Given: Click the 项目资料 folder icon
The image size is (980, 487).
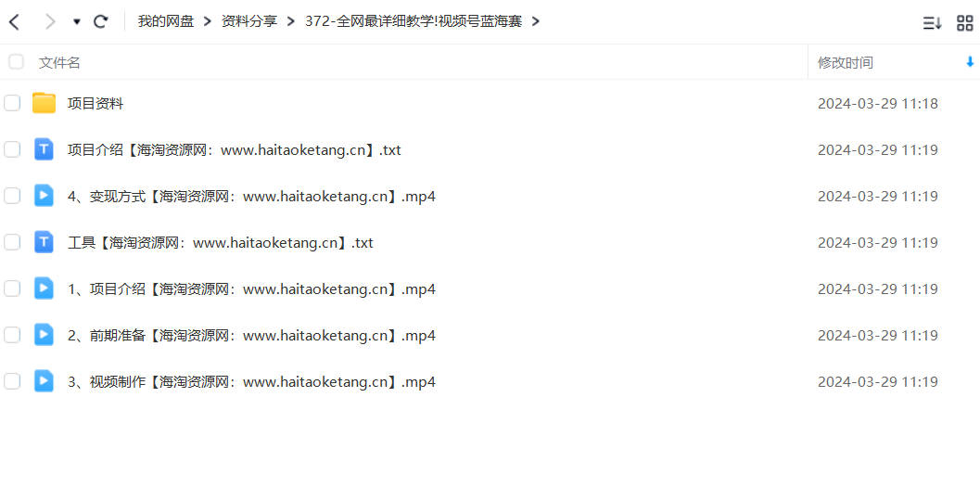Looking at the screenshot, I should [x=44, y=103].
